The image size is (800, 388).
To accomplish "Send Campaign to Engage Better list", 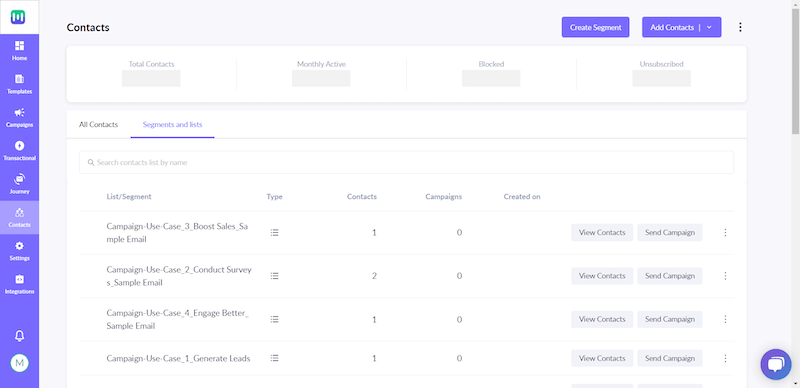I will click(x=670, y=319).
